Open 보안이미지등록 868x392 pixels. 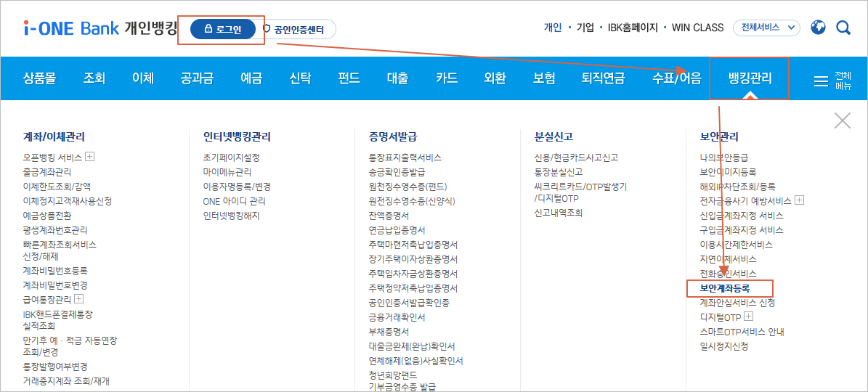pyautogui.click(x=728, y=172)
